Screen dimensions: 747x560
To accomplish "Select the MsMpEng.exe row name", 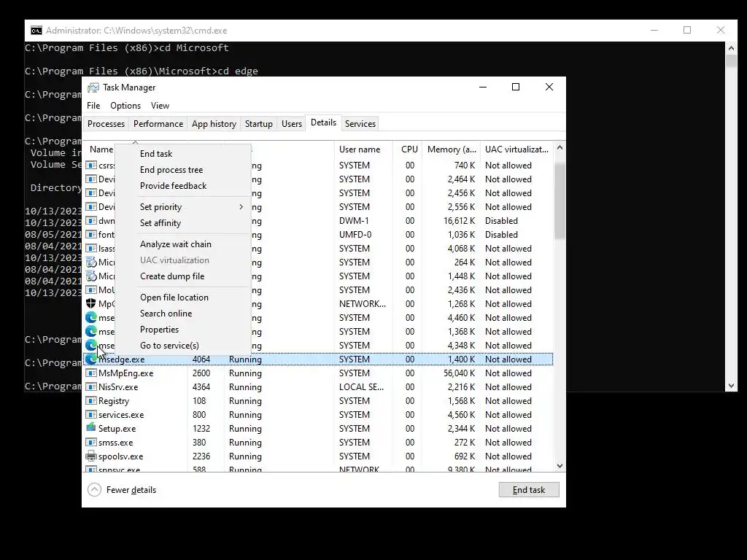I will (x=125, y=373).
